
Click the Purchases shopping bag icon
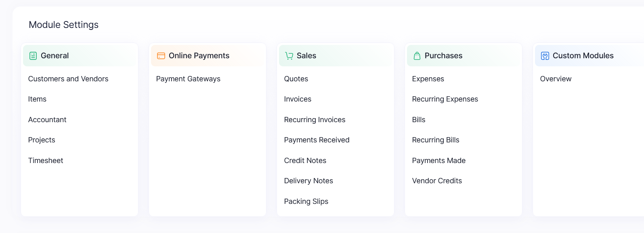point(417,56)
